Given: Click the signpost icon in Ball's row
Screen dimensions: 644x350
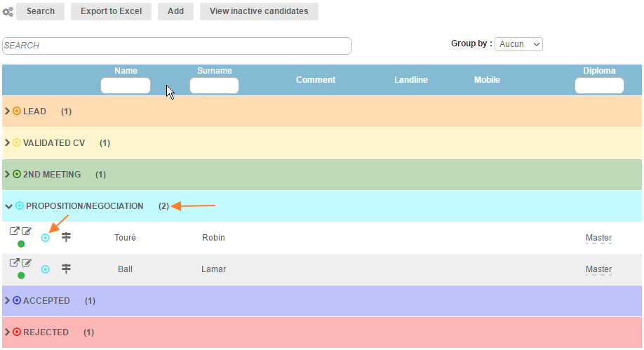Looking at the screenshot, I should point(67,269).
